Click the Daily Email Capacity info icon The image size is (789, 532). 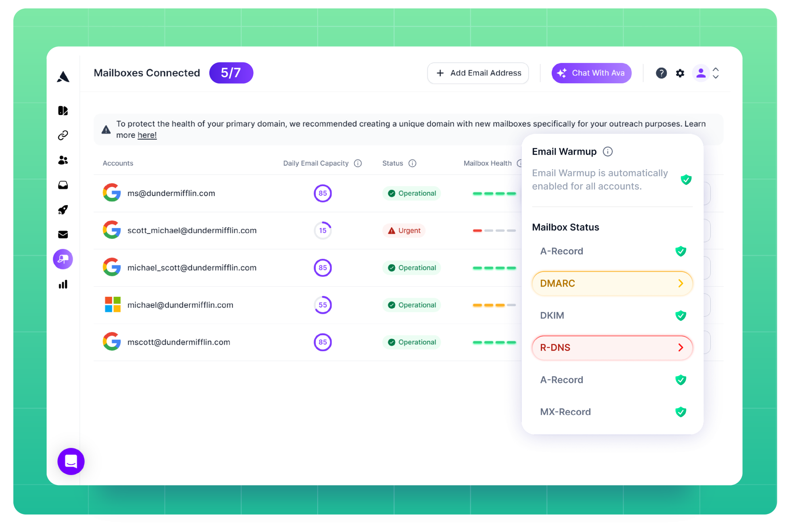pyautogui.click(x=358, y=163)
